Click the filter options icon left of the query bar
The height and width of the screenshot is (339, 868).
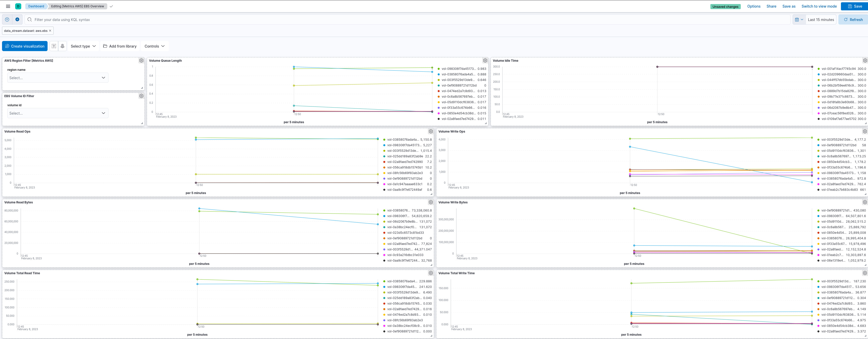[x=7, y=19]
